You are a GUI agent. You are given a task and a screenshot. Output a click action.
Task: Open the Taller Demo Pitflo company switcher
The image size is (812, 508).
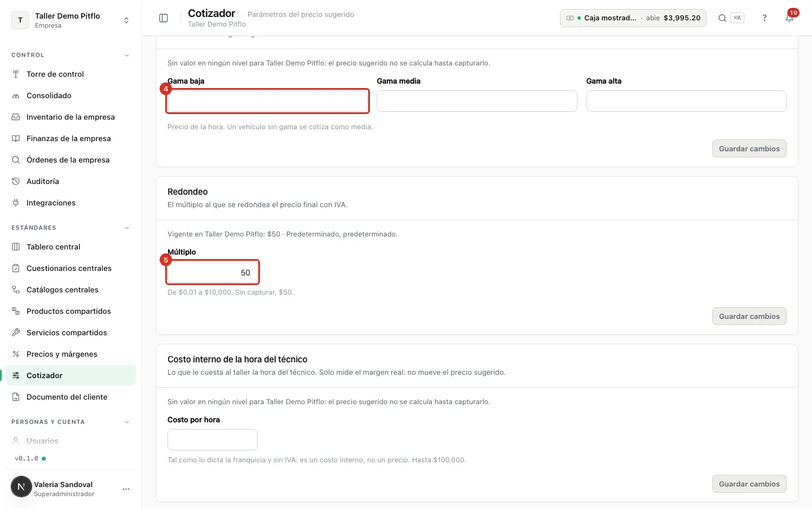point(70,20)
